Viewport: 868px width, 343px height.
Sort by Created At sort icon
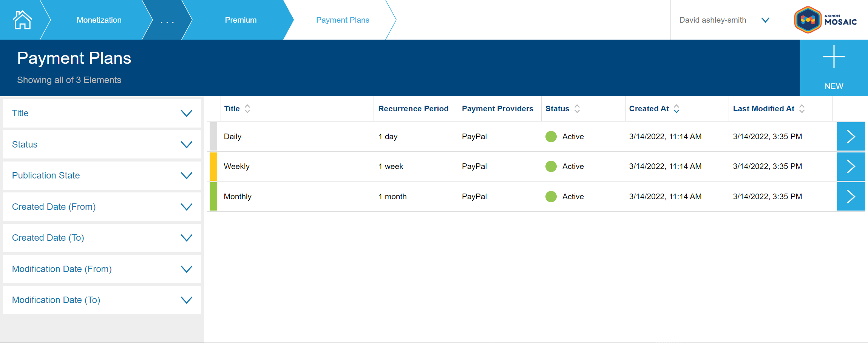pos(676,109)
